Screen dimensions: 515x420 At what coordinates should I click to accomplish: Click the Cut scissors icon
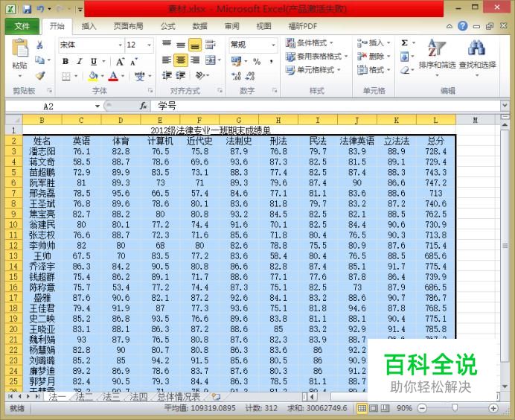[x=40, y=45]
